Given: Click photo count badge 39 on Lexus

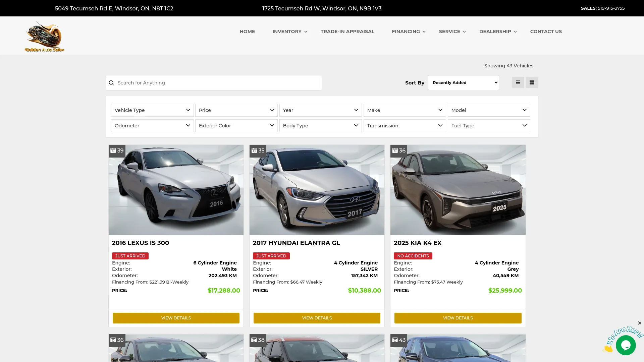Looking at the screenshot, I should (x=117, y=151).
